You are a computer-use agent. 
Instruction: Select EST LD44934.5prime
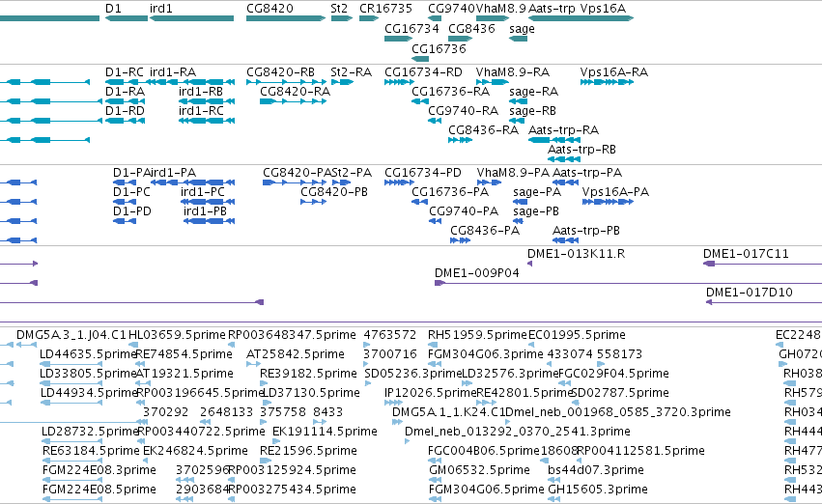(71, 403)
